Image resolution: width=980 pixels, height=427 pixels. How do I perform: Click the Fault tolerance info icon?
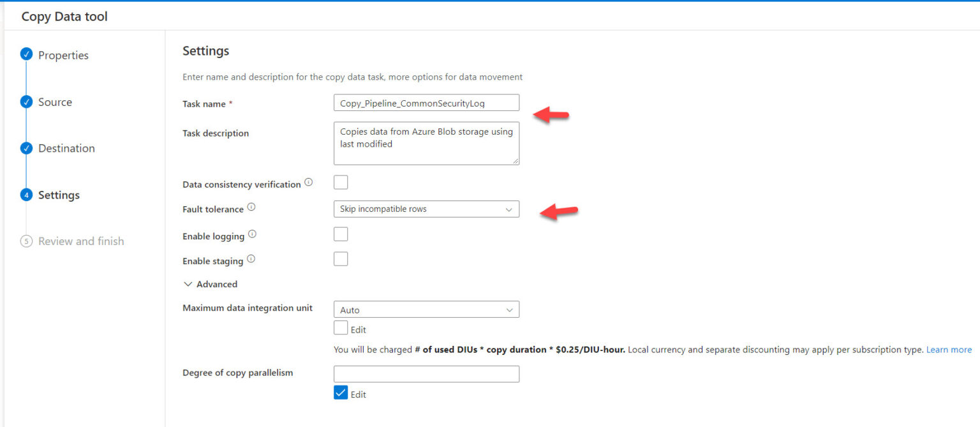click(251, 206)
